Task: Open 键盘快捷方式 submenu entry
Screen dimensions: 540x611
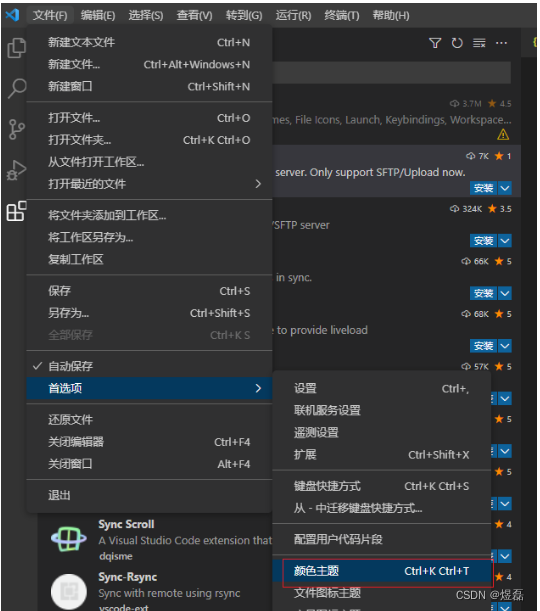Action: (381, 486)
